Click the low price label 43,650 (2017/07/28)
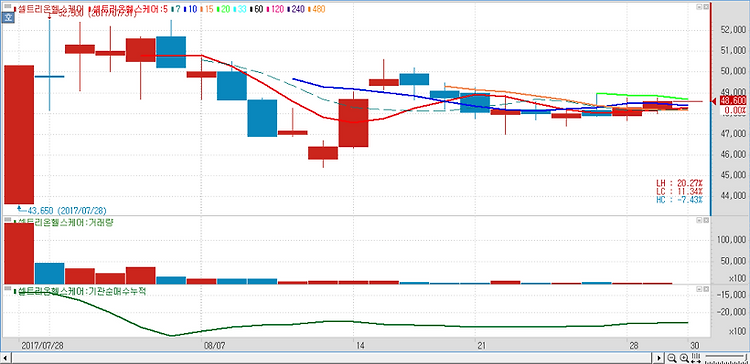The width and height of the screenshot is (750, 364). click(67, 210)
